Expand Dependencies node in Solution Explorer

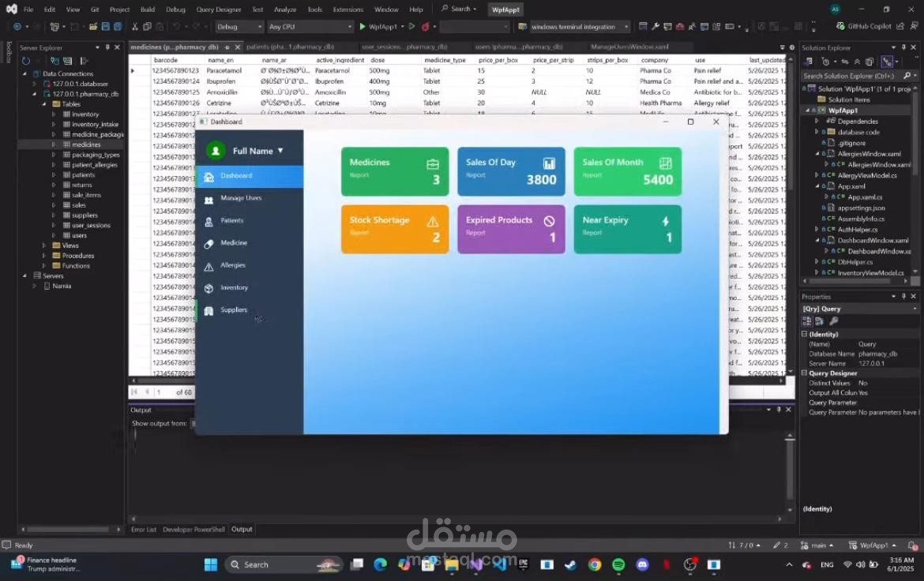pyautogui.click(x=817, y=121)
